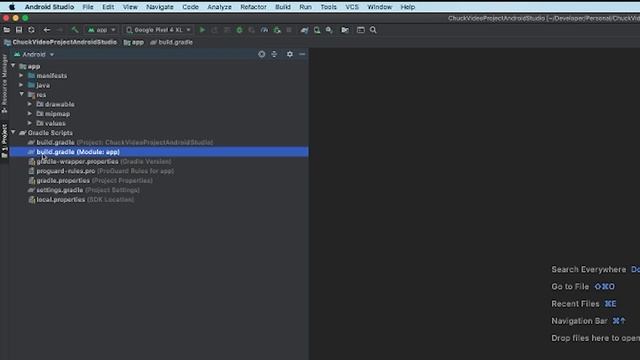Image resolution: width=640 pixels, height=360 pixels.
Task: Select proguard-rules.pro file
Action: point(159,171)
